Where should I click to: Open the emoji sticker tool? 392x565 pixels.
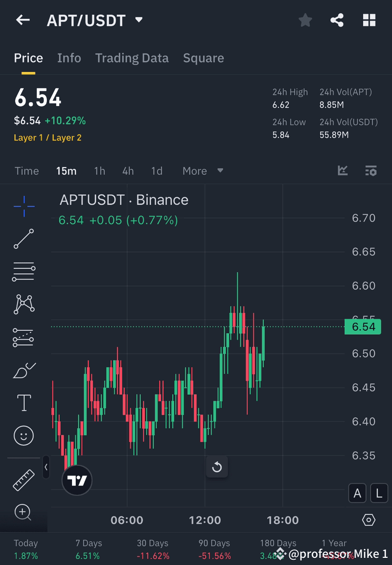[x=24, y=435]
